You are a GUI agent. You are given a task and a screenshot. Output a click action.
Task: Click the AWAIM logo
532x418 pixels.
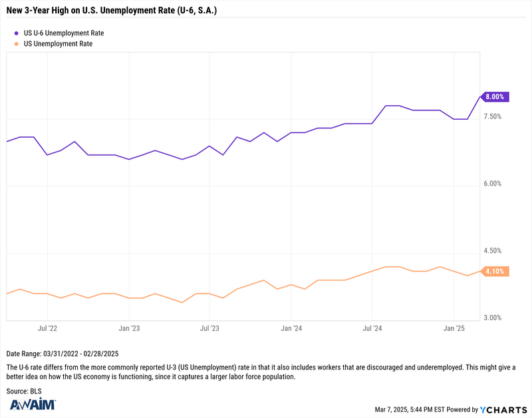click(x=33, y=404)
